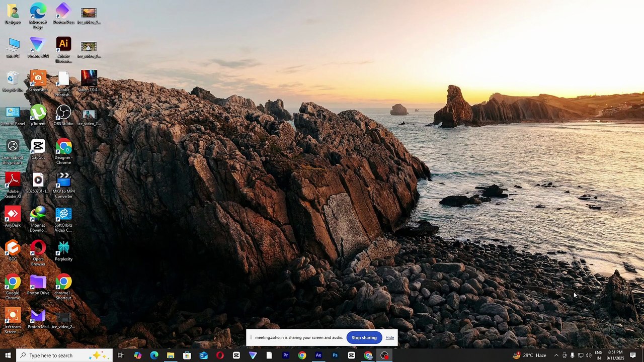Select the OBS Studio desktop icon

pyautogui.click(x=63, y=113)
